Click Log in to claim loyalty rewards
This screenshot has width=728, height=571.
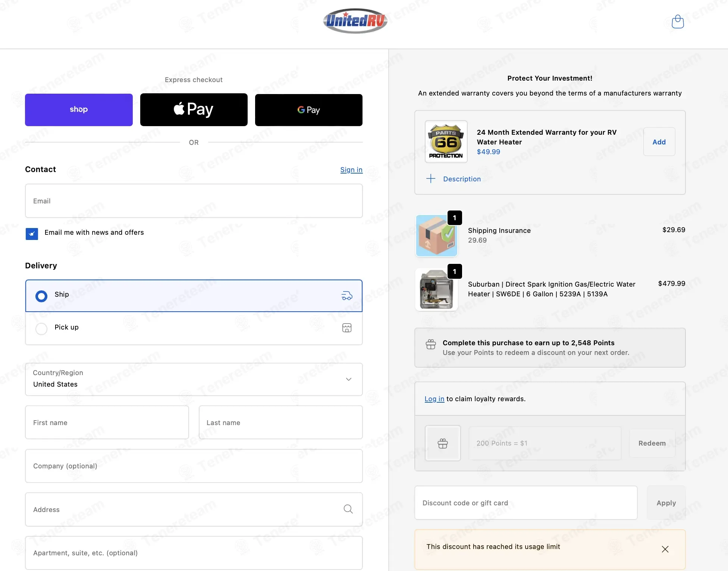click(x=434, y=399)
